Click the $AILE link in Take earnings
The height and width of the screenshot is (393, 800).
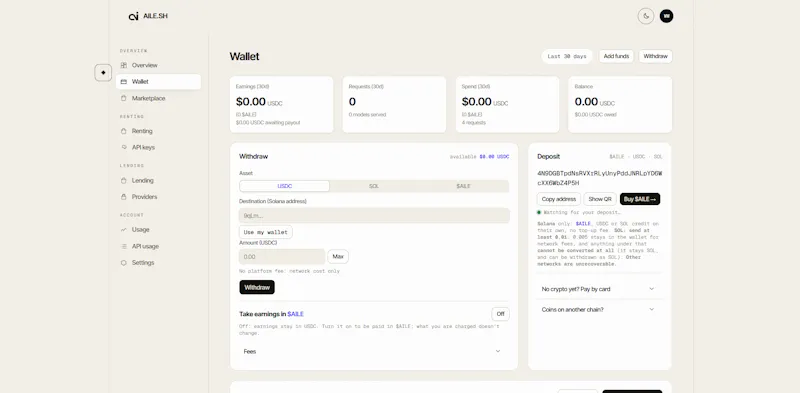(295, 314)
